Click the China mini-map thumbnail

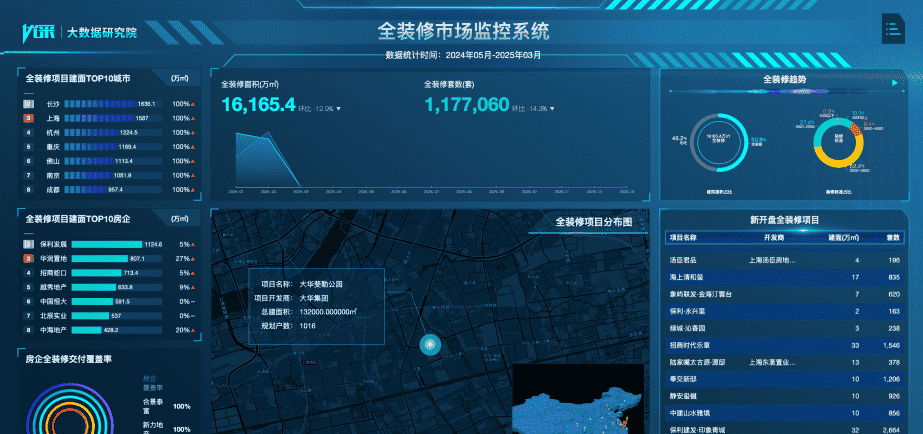coord(578,399)
